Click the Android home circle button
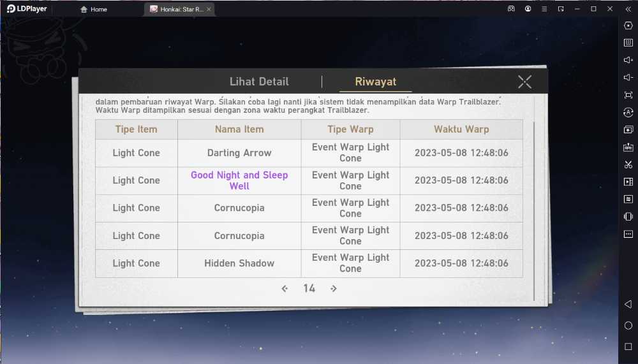The image size is (638, 364). coord(628,325)
